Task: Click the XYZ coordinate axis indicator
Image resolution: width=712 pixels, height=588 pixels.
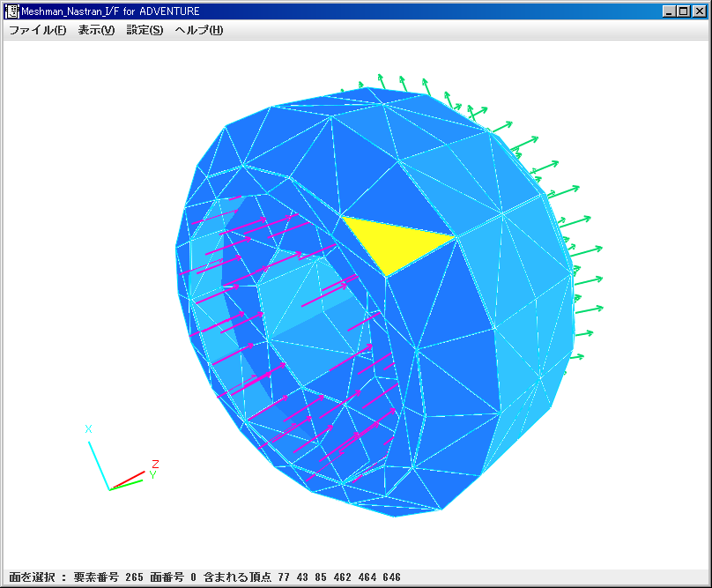Action: pyautogui.click(x=122, y=458)
